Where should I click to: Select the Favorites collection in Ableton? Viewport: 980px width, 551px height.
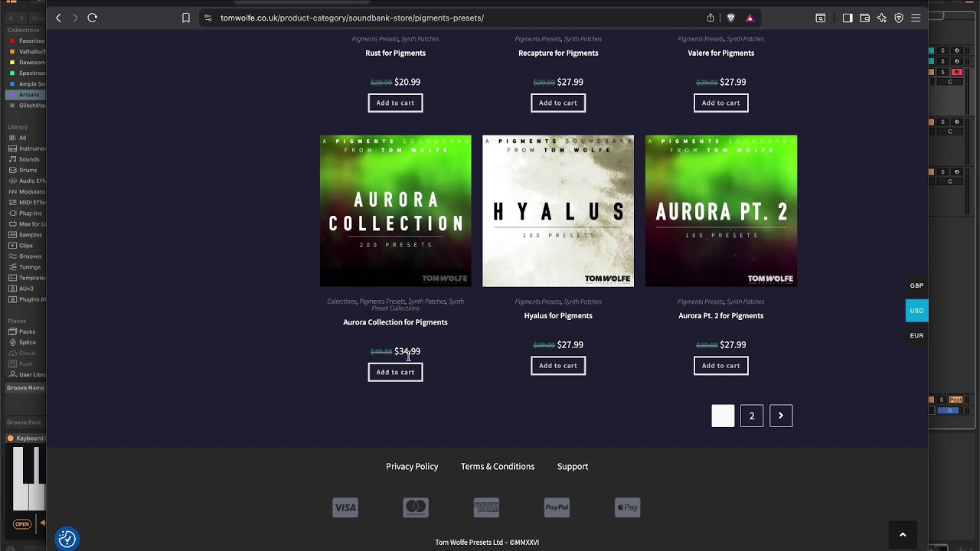click(27, 41)
